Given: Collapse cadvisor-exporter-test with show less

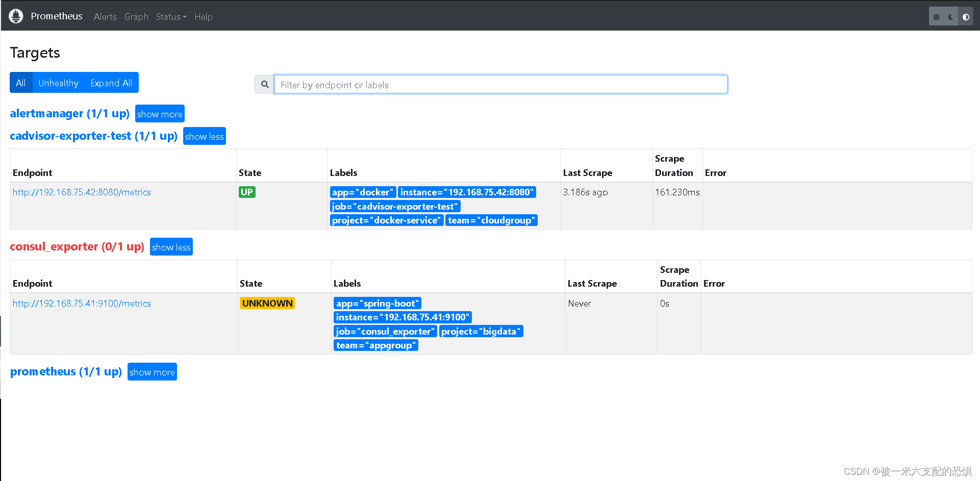Looking at the screenshot, I should click(204, 136).
